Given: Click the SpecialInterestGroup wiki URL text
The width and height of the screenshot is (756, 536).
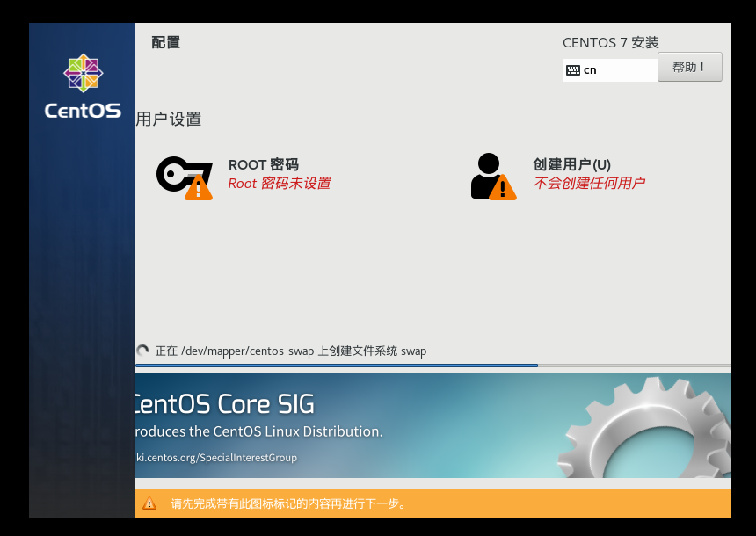Looking at the screenshot, I should coord(216,458).
